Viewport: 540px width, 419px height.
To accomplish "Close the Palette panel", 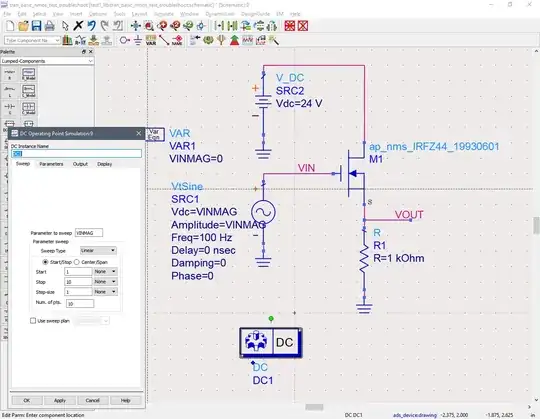I will (x=91, y=52).
